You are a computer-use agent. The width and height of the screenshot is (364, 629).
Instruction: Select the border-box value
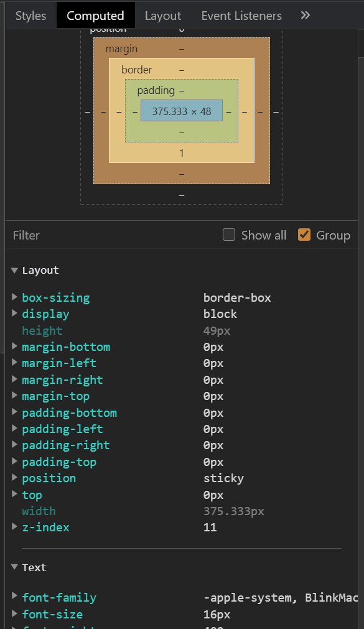237,297
